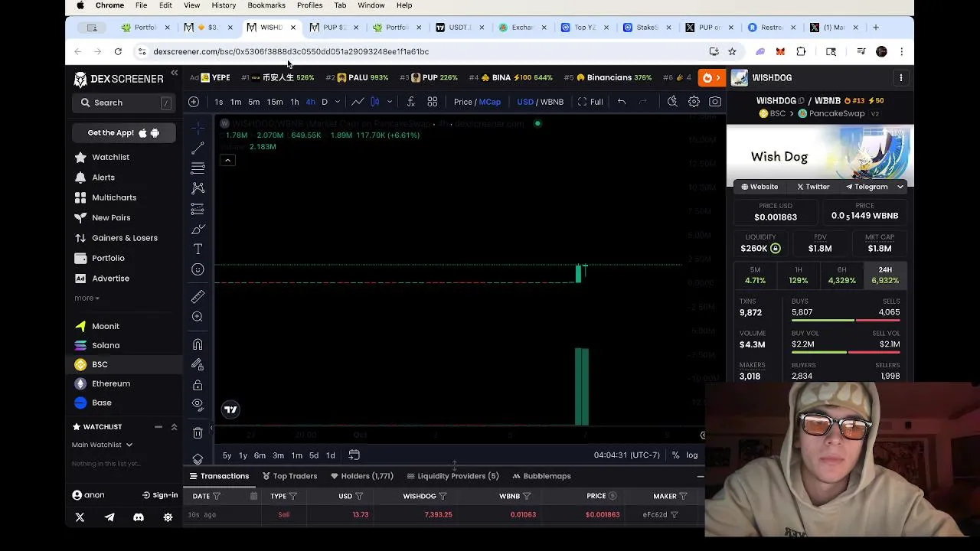The image size is (980, 551).
Task: Reload the page in Chrome
Action: pos(118,51)
